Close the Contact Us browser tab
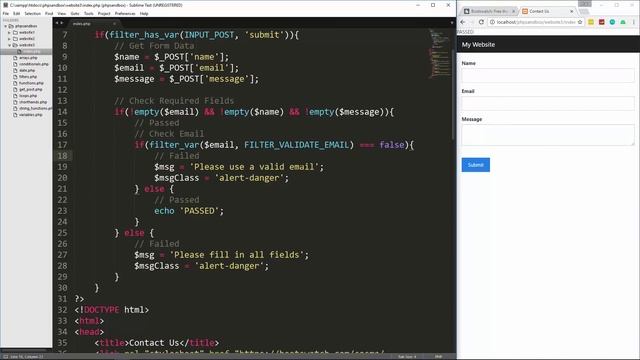 click(571, 11)
